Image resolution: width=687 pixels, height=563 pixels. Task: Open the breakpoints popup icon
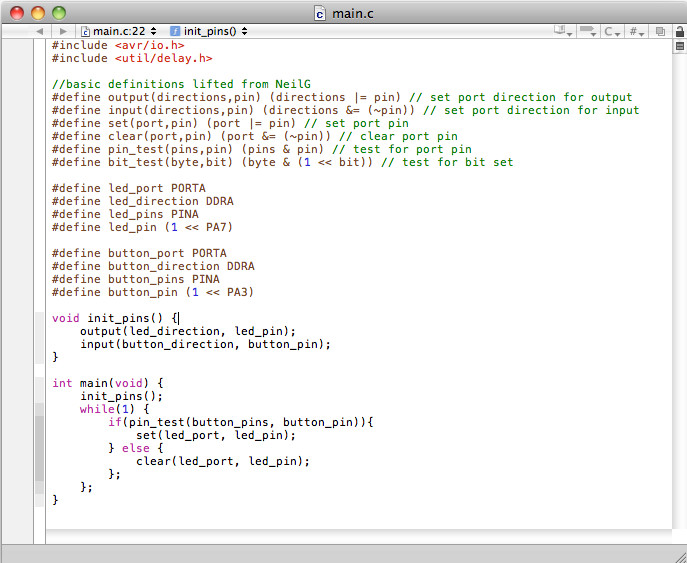point(588,31)
